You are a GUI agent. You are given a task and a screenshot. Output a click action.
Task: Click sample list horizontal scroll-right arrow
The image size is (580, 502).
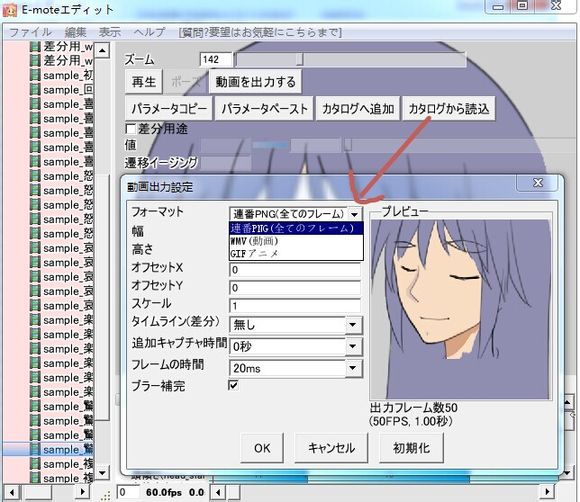pos(83,492)
